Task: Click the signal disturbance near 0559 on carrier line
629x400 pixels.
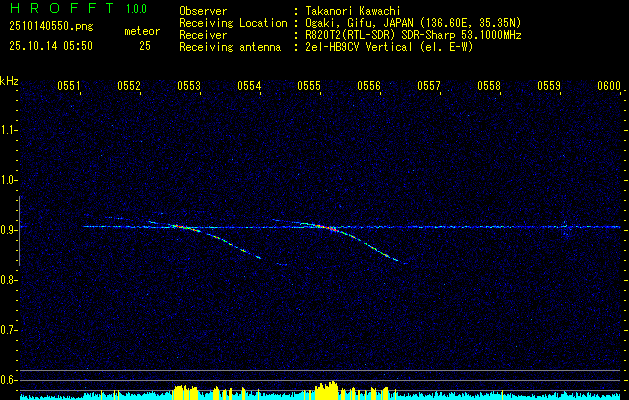Action: click(x=566, y=229)
